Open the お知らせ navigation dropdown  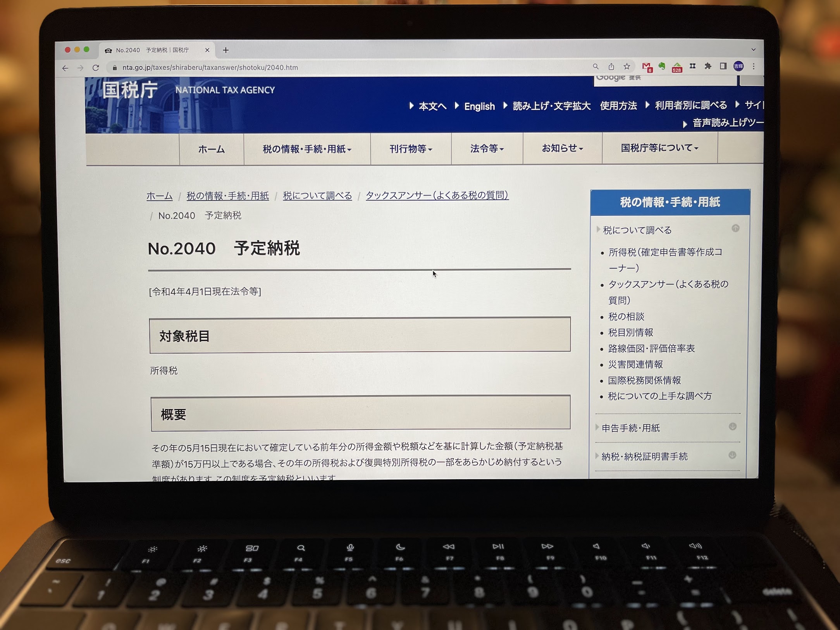click(562, 148)
